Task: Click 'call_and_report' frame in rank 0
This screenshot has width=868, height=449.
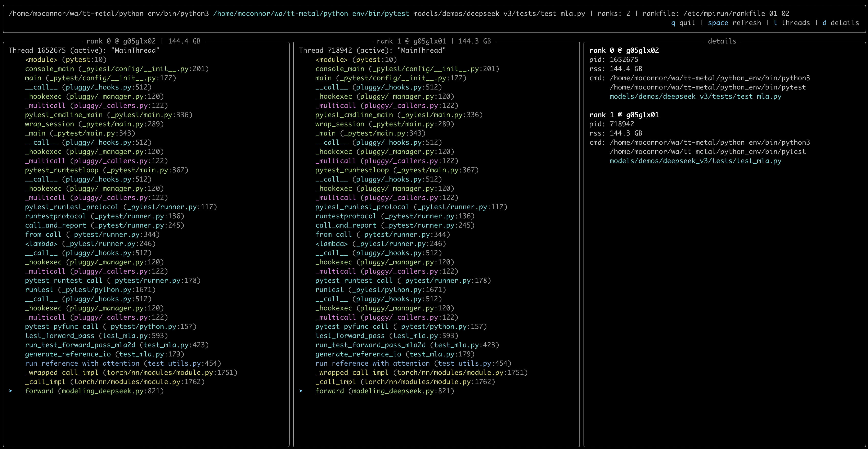Action: click(x=105, y=226)
